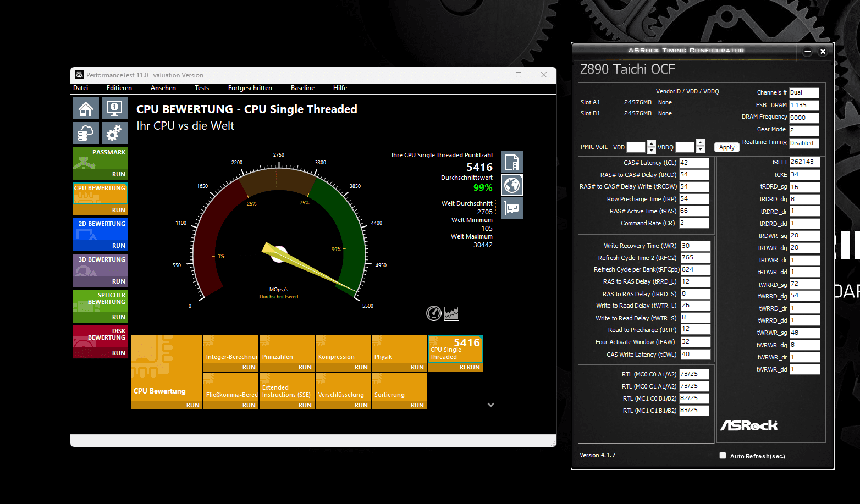Decrease the VDD voltage stepper
The height and width of the screenshot is (504, 860).
point(651,150)
